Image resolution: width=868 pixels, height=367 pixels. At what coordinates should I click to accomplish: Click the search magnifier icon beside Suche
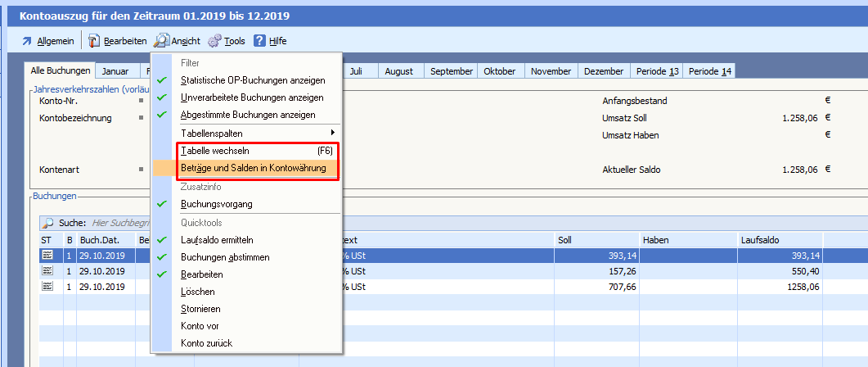[47, 223]
